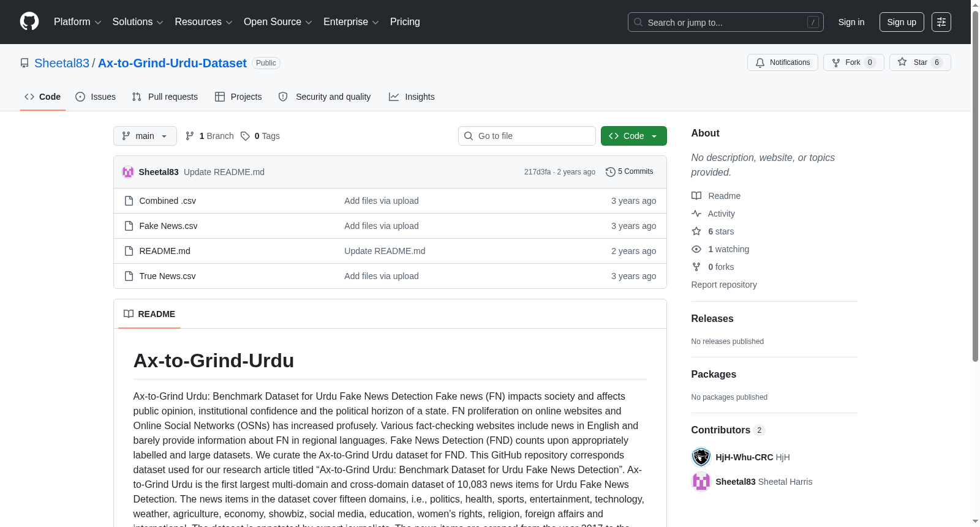The image size is (980, 527).
Task: Switch to the Insights tab
Action: coord(412,97)
